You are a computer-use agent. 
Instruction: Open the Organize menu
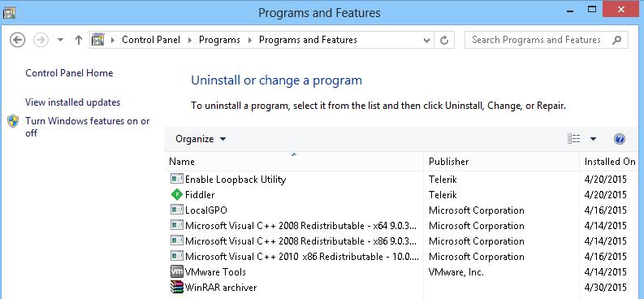[x=201, y=139]
